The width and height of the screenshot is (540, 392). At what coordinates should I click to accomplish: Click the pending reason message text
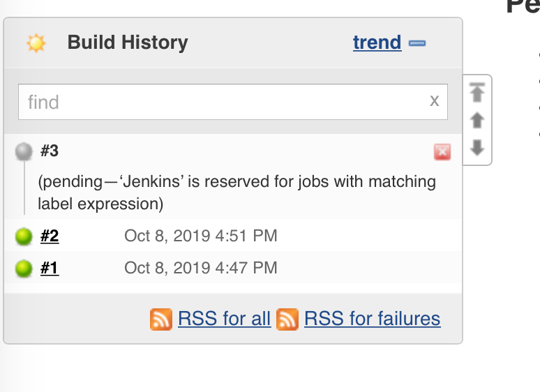click(x=237, y=193)
